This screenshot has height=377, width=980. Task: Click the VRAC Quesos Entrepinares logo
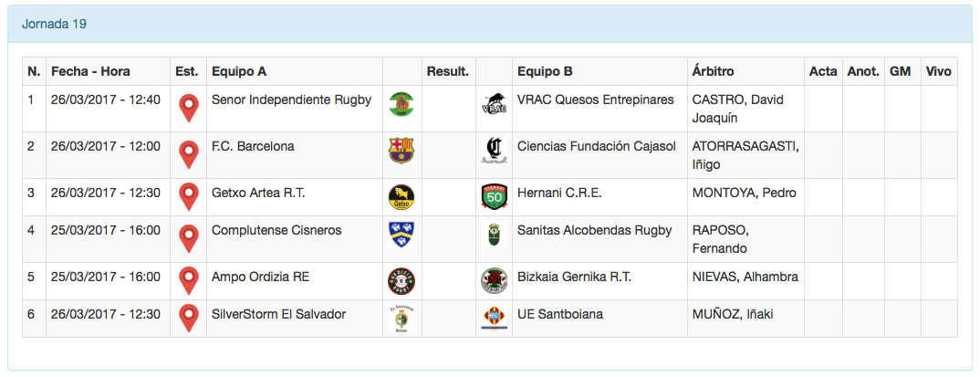[494, 105]
